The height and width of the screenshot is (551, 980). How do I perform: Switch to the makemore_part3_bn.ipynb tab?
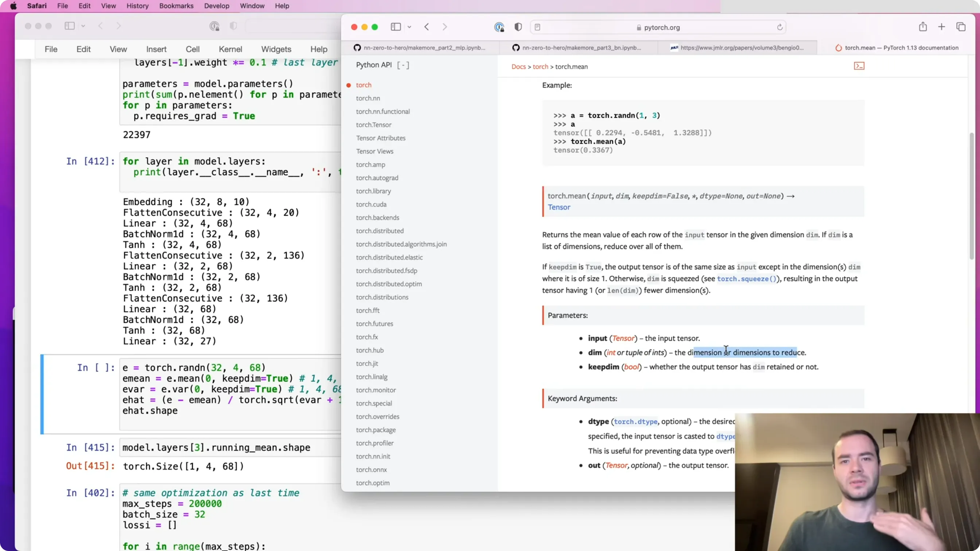click(x=578, y=47)
